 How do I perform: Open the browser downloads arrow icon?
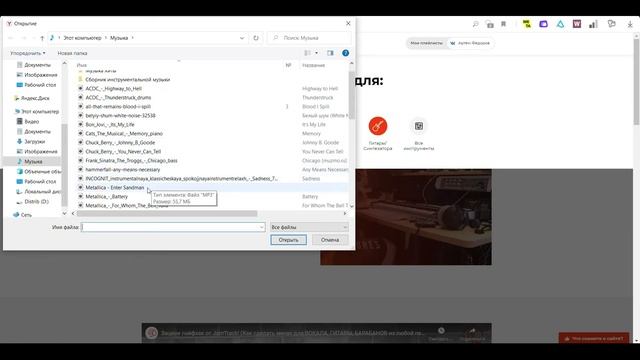pos(630,24)
